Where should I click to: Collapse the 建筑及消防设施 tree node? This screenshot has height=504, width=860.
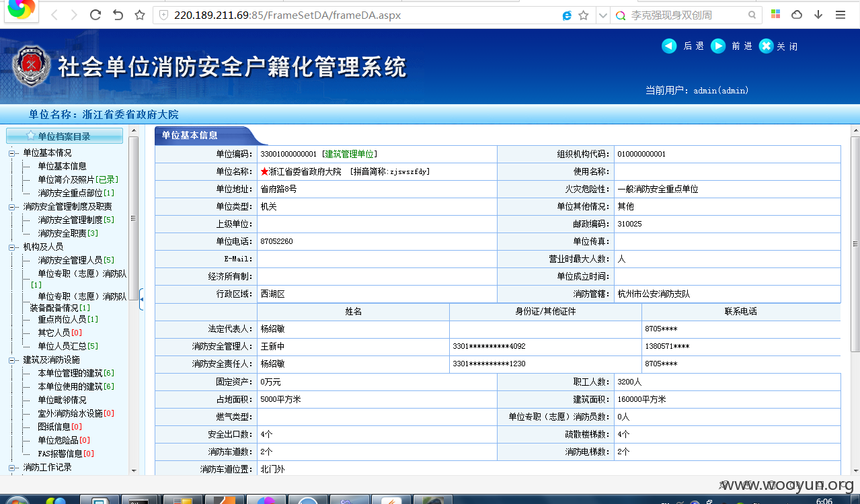click(12, 360)
